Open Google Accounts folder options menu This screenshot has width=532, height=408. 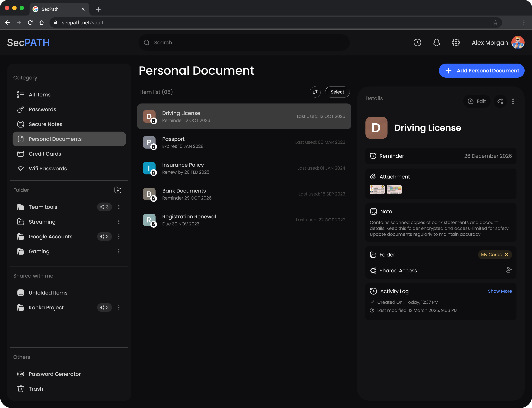point(119,237)
